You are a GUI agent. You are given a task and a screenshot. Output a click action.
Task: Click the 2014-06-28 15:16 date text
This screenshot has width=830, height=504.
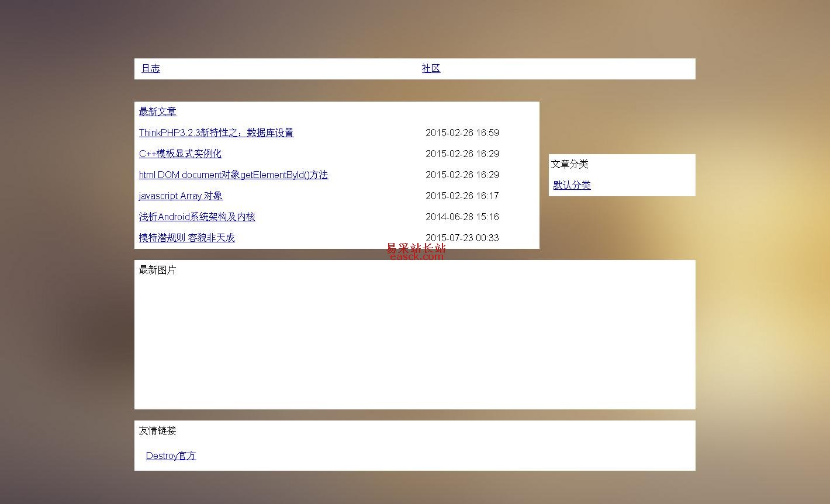(x=462, y=217)
